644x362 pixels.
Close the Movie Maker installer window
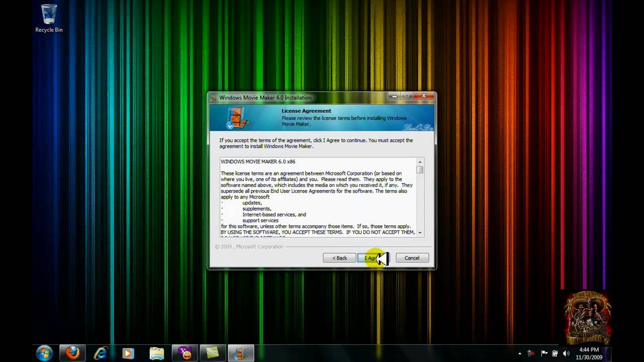[x=424, y=96]
